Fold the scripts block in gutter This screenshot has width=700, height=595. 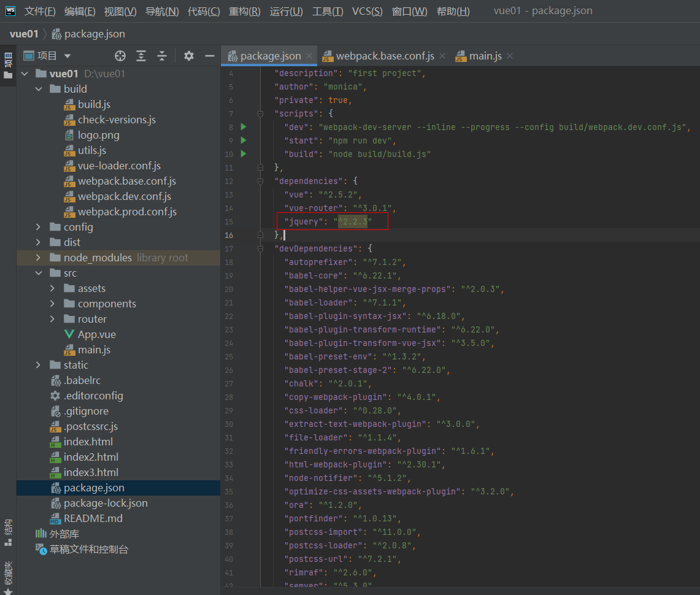coord(260,114)
